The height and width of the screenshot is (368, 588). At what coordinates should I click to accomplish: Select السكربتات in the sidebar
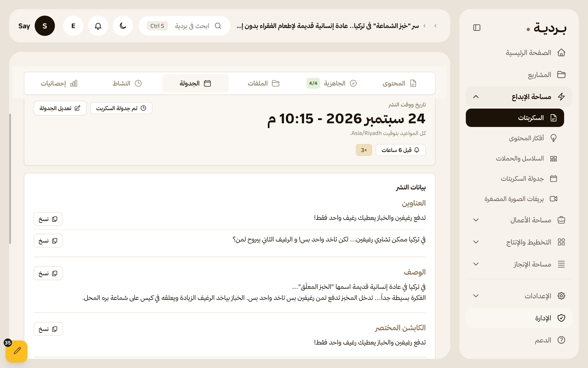click(515, 118)
